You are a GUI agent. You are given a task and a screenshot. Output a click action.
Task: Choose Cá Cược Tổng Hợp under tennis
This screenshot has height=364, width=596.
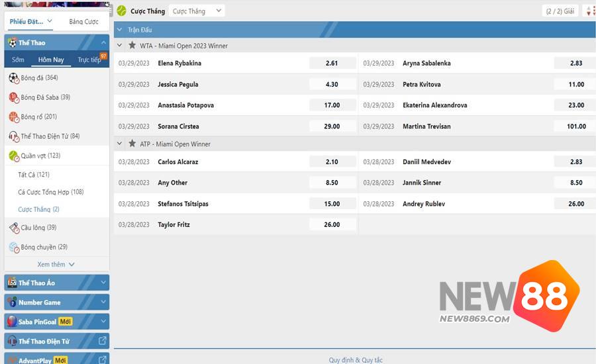(50, 192)
